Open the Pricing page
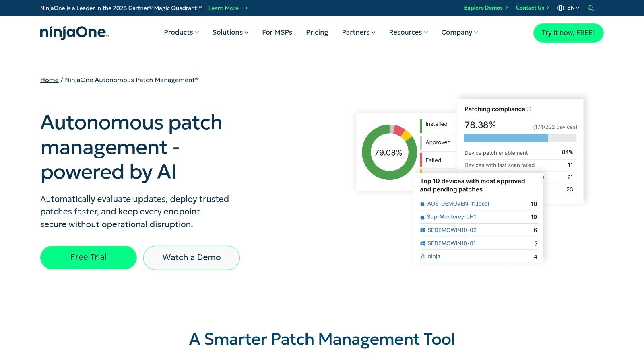 [x=317, y=32]
